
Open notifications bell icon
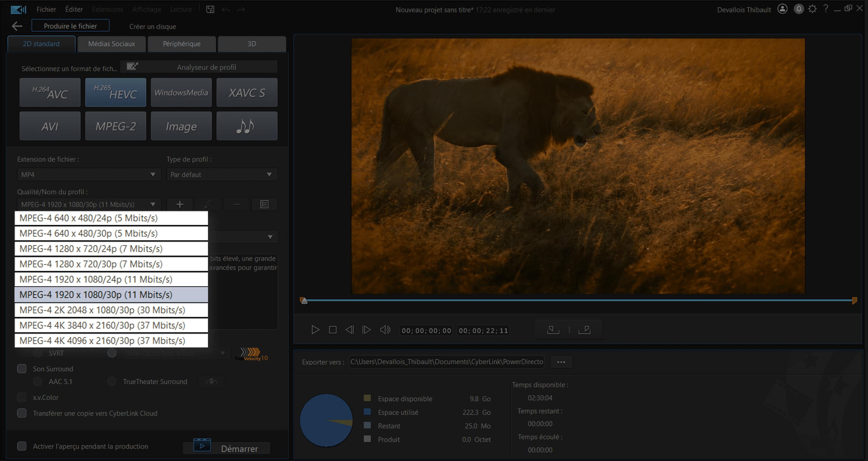pos(798,9)
